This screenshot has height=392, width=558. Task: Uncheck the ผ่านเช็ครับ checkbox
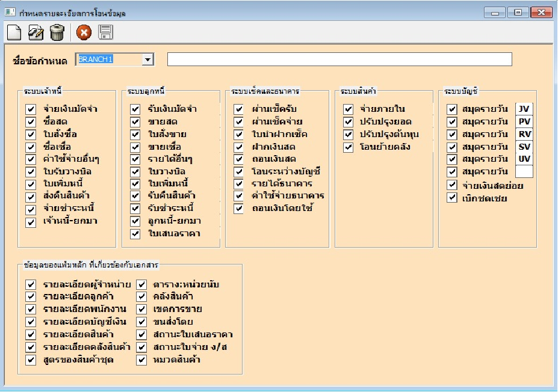(x=239, y=109)
